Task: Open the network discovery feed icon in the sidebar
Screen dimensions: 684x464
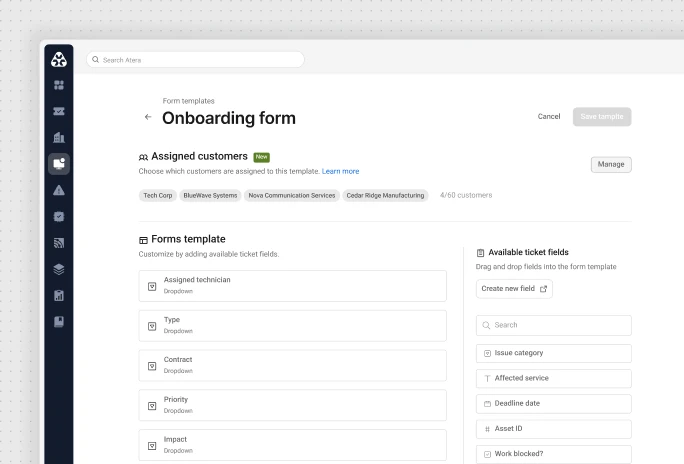Action: 59,243
